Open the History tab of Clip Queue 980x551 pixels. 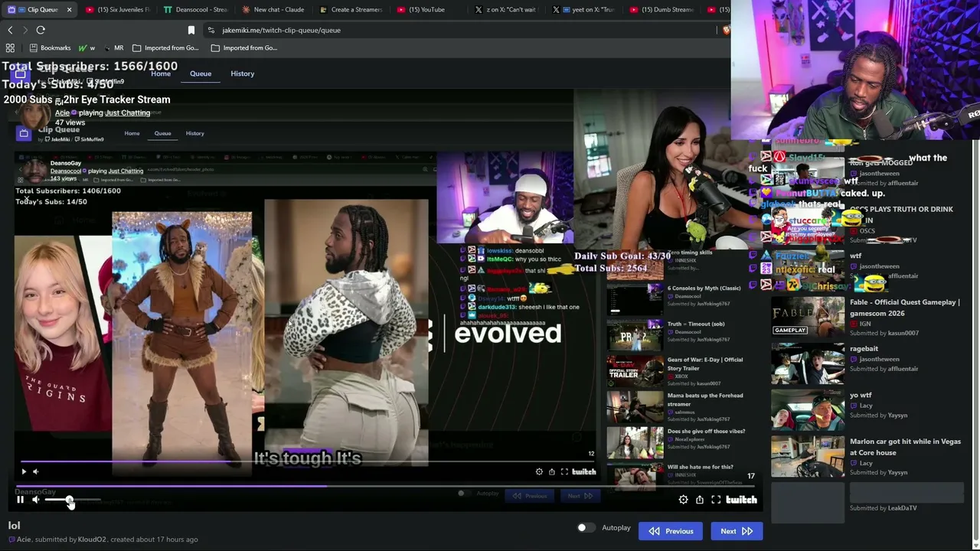(243, 73)
